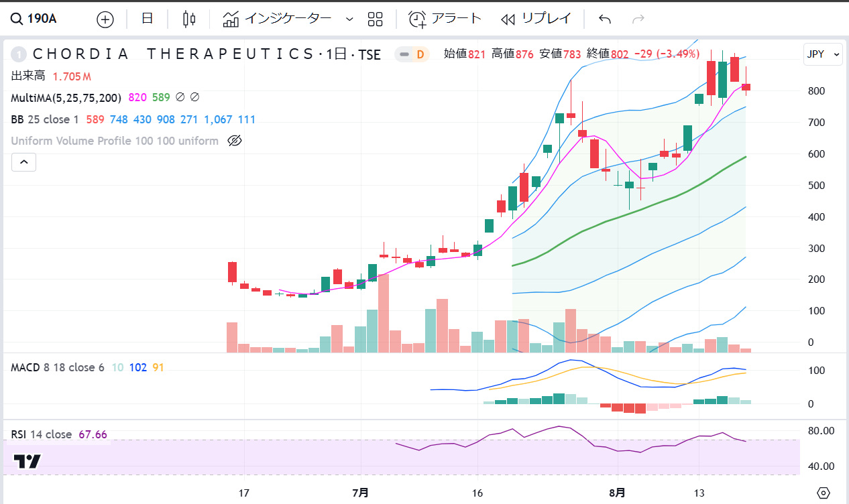849x504 pixels.
Task: Open the JPY currency dropdown
Action: coord(823,54)
